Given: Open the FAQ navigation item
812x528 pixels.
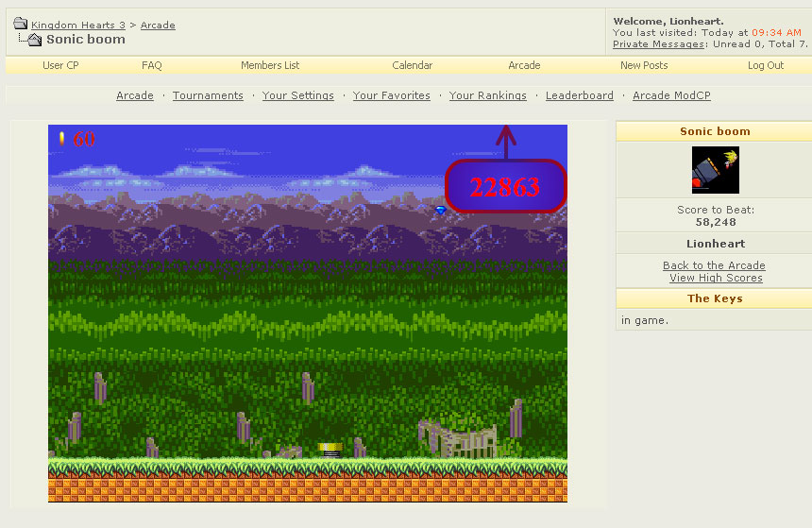Looking at the screenshot, I should (x=152, y=65).
